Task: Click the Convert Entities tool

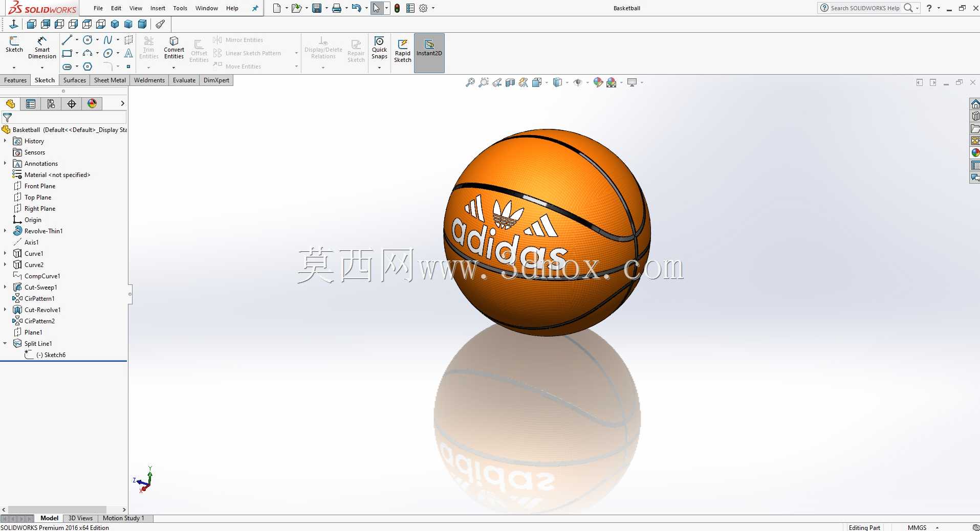Action: [174, 48]
